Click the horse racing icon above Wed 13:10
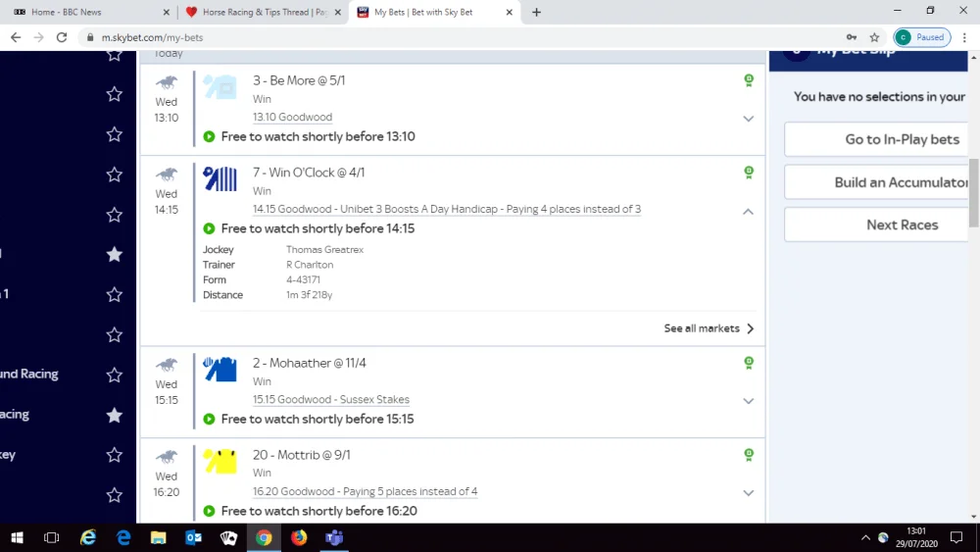The height and width of the screenshot is (552, 980). point(167,82)
